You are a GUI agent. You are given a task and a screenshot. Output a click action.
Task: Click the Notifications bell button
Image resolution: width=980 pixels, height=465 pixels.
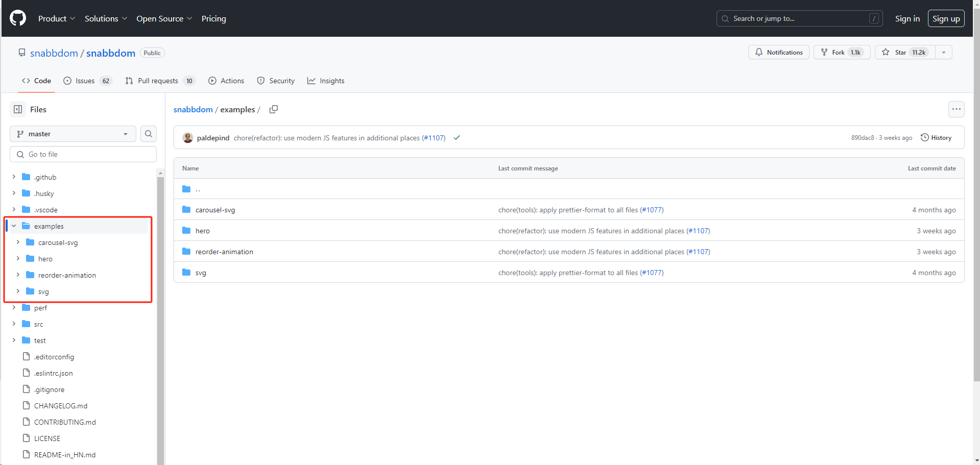click(x=778, y=52)
